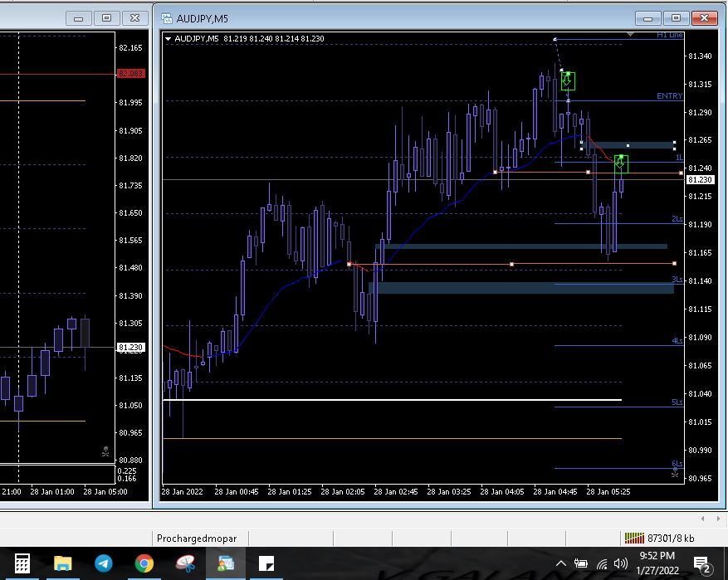Maximize the AUDJPY,M5 chart window

tap(676, 17)
